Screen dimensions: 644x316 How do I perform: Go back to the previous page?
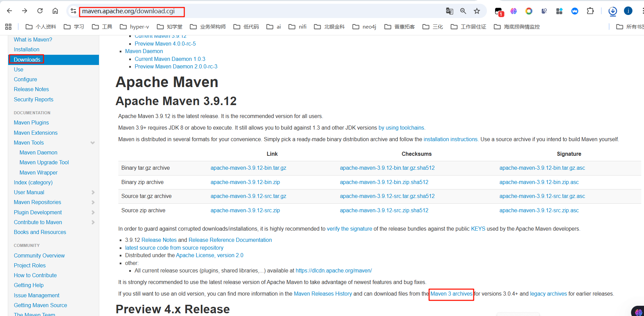[x=10, y=11]
